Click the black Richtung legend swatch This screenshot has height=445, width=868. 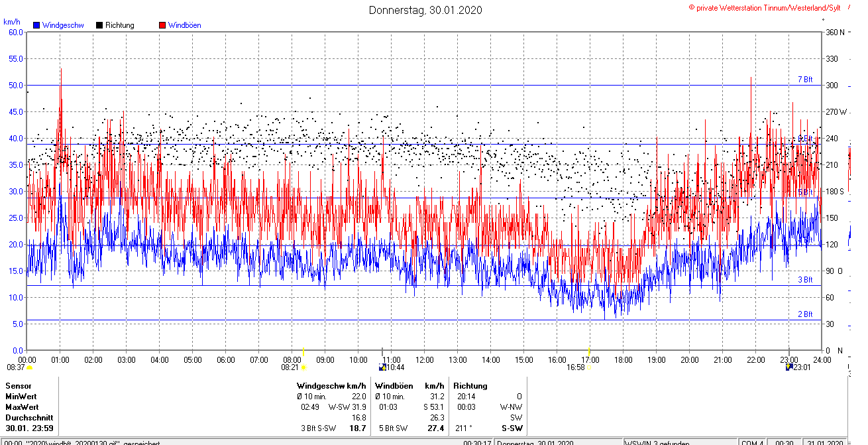(99, 25)
